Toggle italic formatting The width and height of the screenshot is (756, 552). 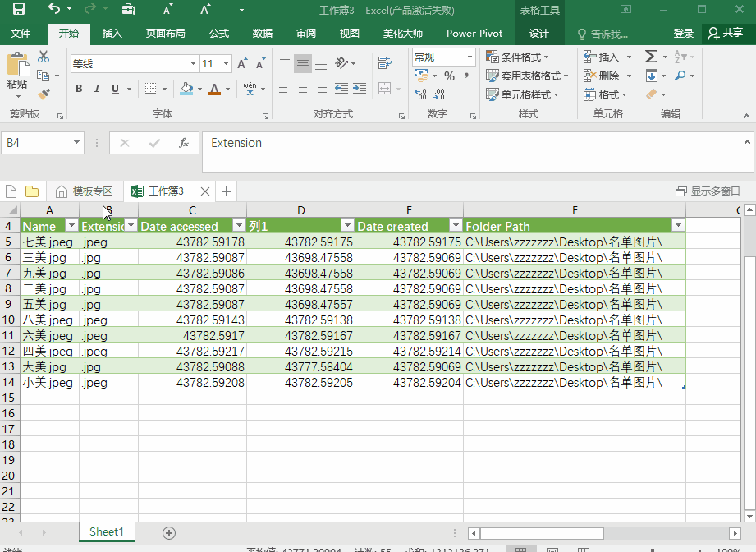[x=97, y=89]
